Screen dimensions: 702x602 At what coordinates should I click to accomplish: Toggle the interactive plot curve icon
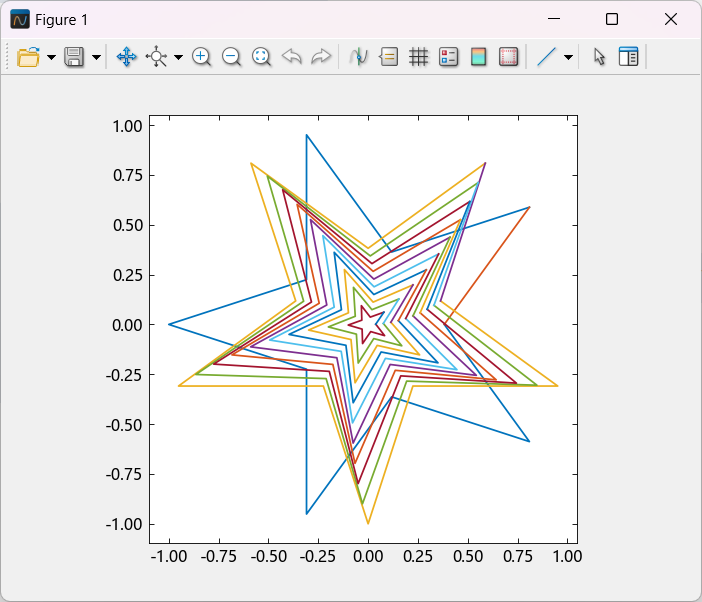coord(359,57)
